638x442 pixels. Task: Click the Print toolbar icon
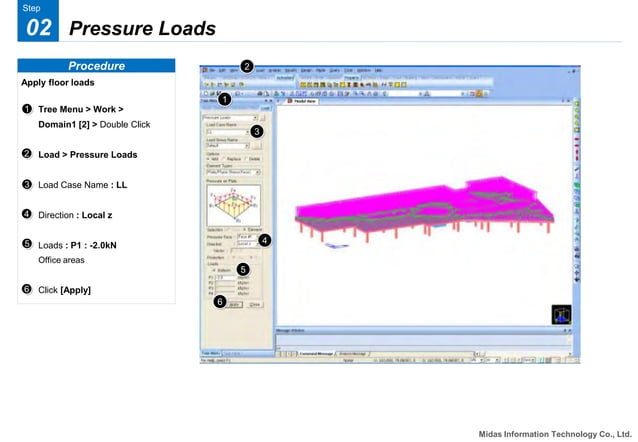coord(259,94)
